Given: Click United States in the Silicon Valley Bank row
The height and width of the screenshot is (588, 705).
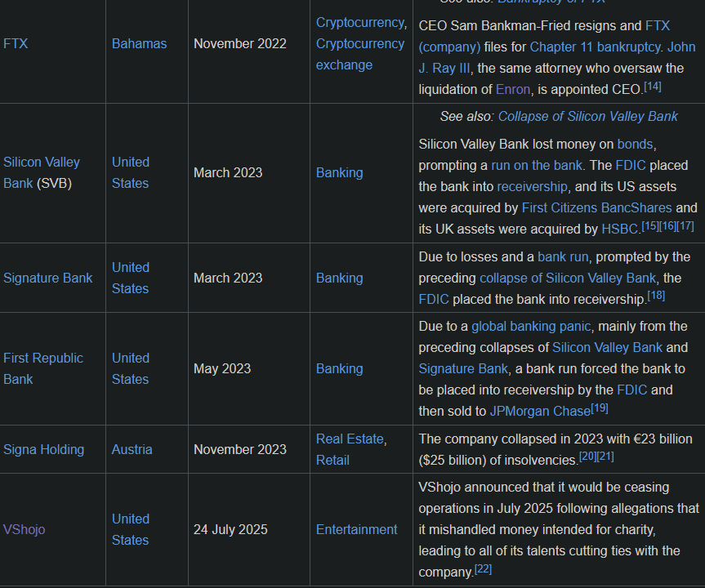Looking at the screenshot, I should [131, 172].
